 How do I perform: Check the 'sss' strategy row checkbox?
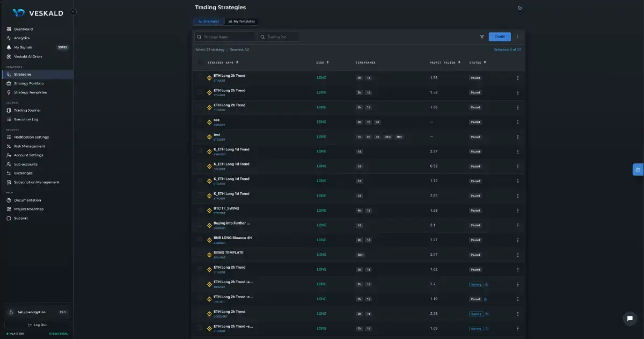[201, 122]
